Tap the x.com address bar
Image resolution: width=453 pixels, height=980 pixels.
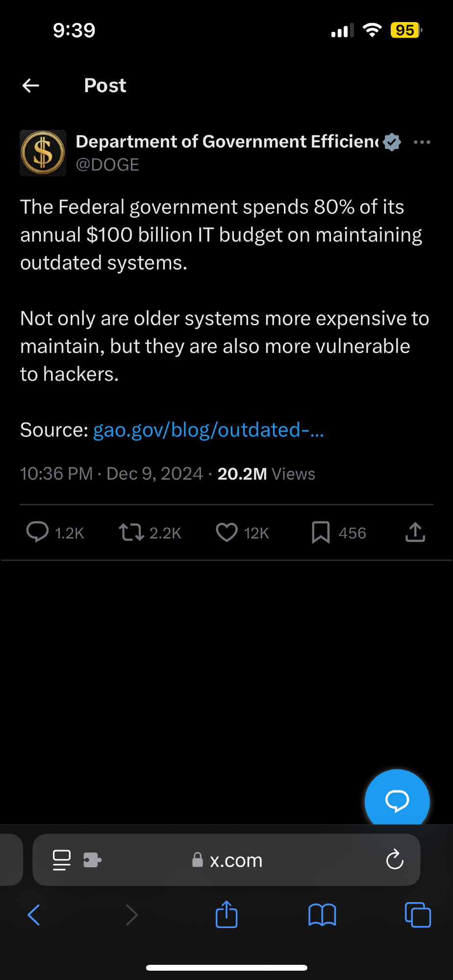(236, 860)
